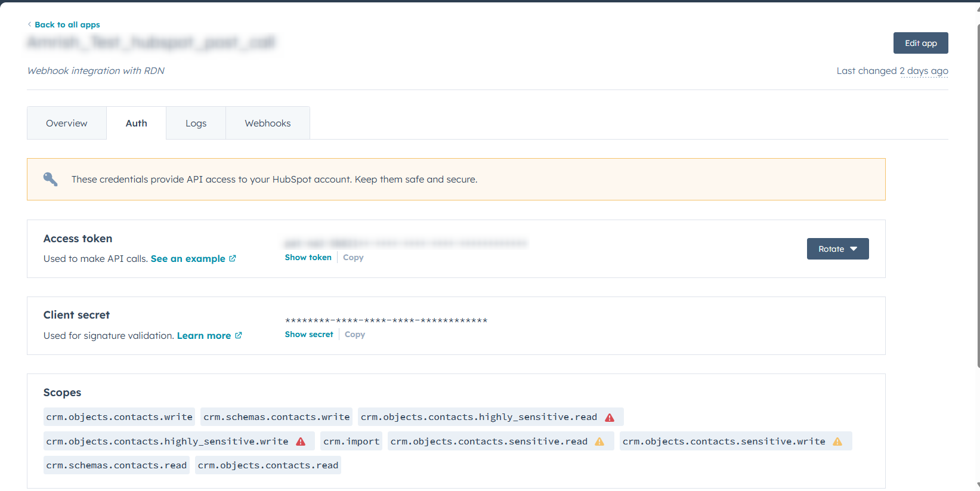
Task: Open the Logs tab
Action: [196, 123]
